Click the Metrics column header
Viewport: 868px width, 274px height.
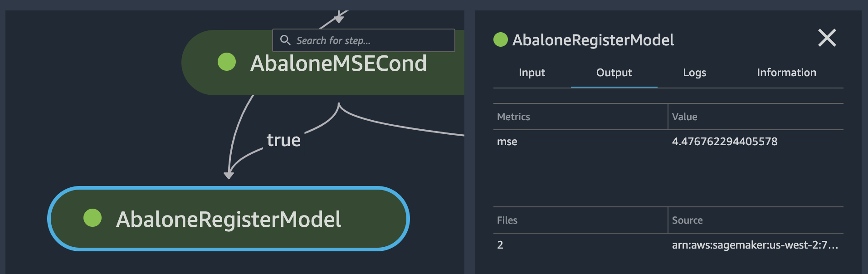pyautogui.click(x=513, y=117)
